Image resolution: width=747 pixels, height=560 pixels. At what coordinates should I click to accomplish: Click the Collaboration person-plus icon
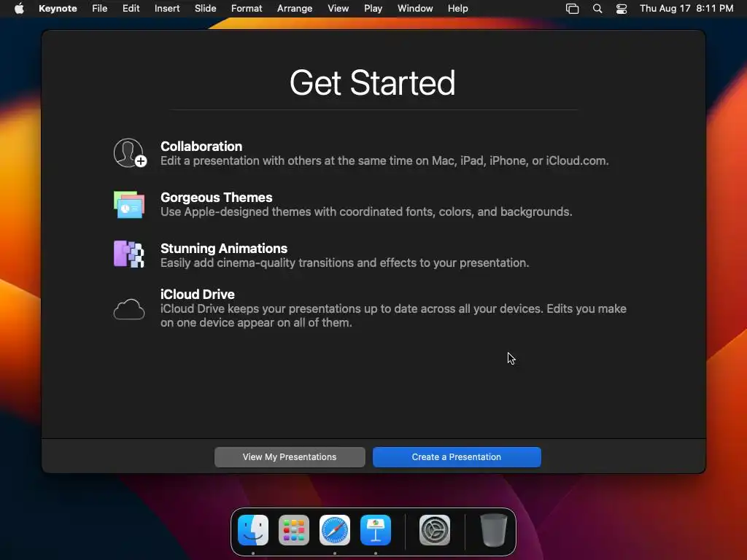(130, 153)
